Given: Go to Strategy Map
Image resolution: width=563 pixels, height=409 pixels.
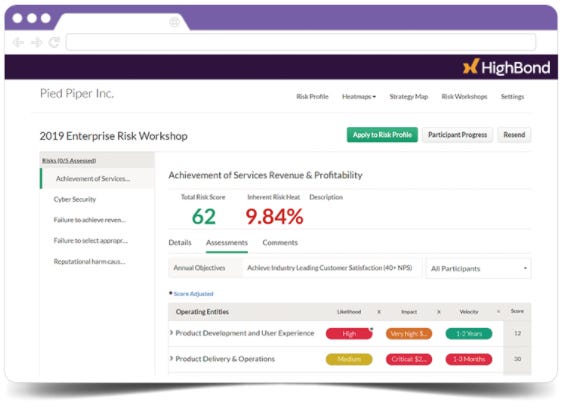Looking at the screenshot, I should pyautogui.click(x=409, y=97).
